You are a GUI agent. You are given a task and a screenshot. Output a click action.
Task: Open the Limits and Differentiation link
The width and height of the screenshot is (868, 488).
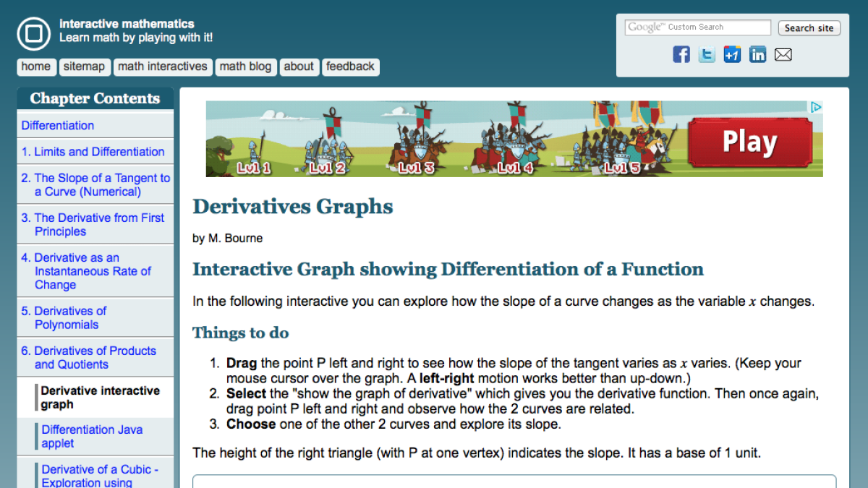click(x=94, y=151)
